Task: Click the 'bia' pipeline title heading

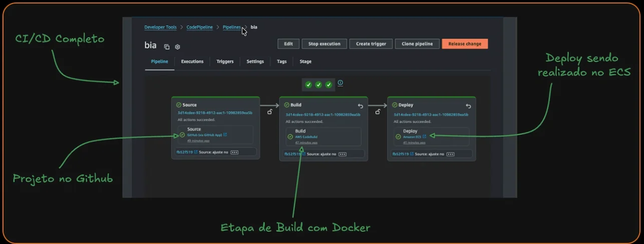Action: (x=150, y=45)
